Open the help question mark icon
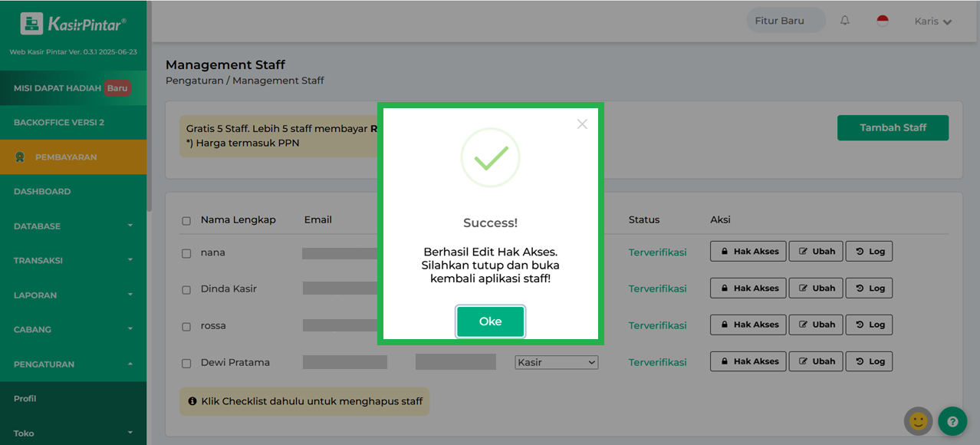 [952, 421]
